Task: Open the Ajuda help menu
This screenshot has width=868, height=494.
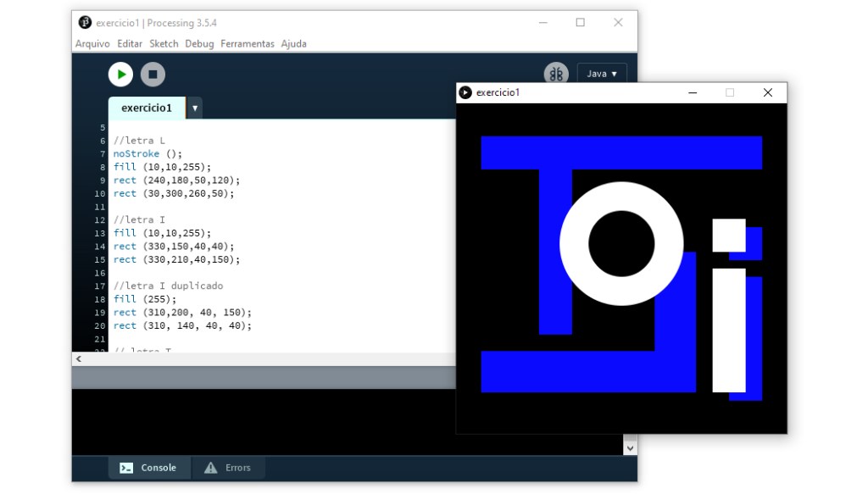Action: click(x=293, y=44)
